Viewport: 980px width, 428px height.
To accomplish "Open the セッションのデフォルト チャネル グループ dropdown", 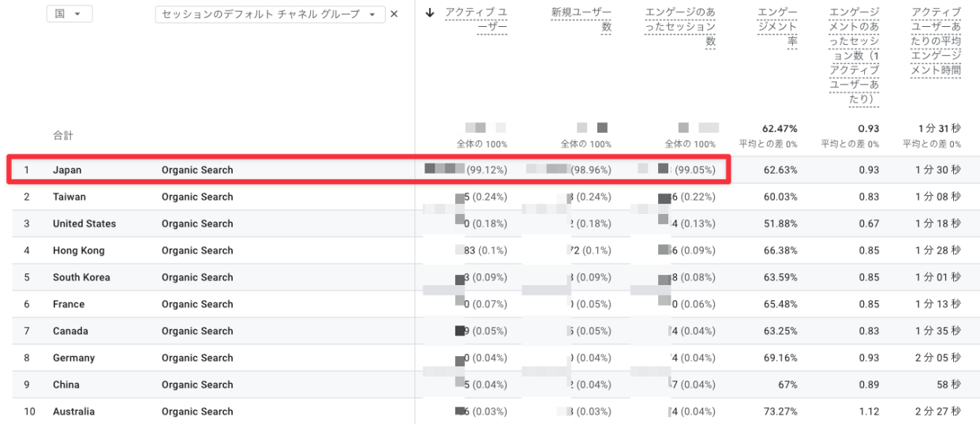I will [x=270, y=14].
